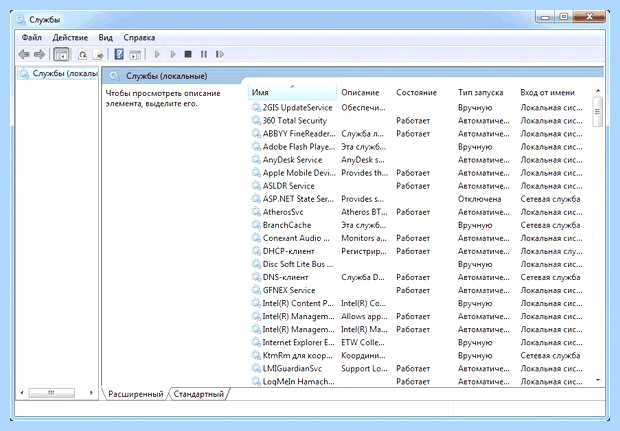Image resolution: width=620 pixels, height=431 pixels.
Task: Close the Службы window
Action: pyautogui.click(x=589, y=17)
